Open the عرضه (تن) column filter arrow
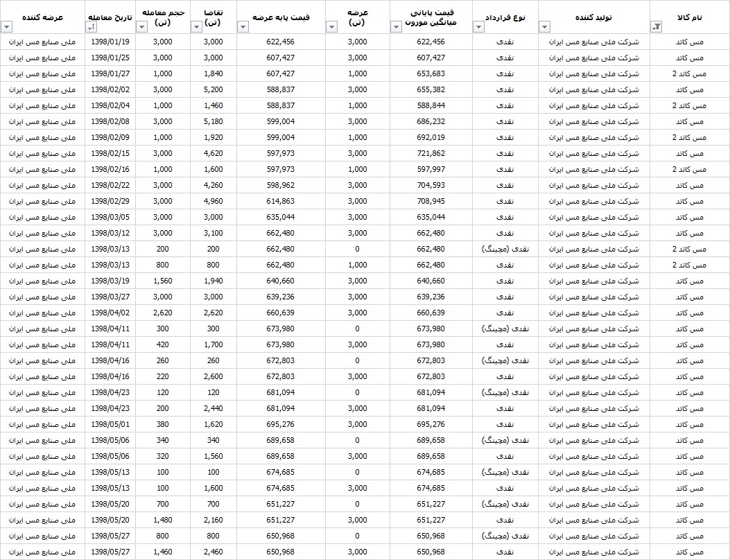 (x=331, y=27)
